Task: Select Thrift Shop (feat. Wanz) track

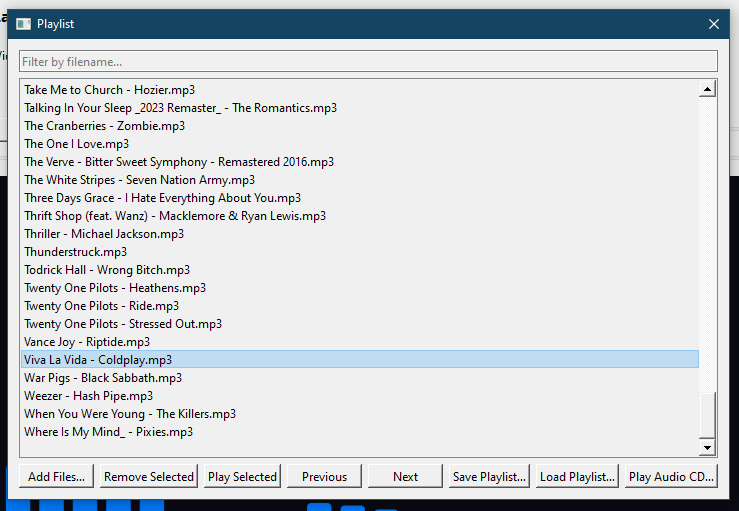Action: [360, 215]
